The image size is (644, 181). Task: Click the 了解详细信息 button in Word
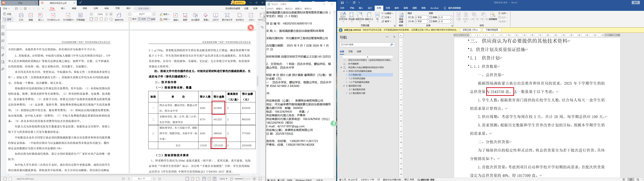(492, 30)
